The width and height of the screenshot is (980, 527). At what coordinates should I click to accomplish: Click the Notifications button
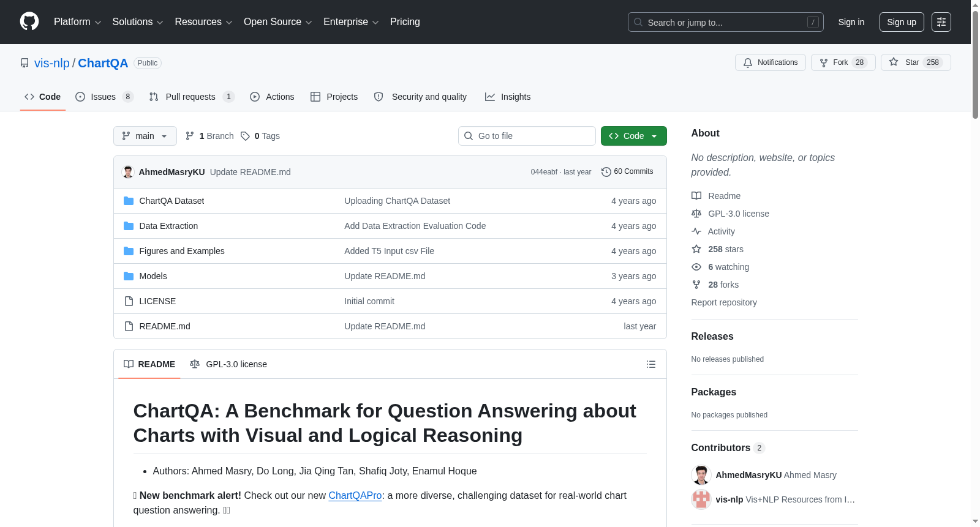[x=771, y=62]
